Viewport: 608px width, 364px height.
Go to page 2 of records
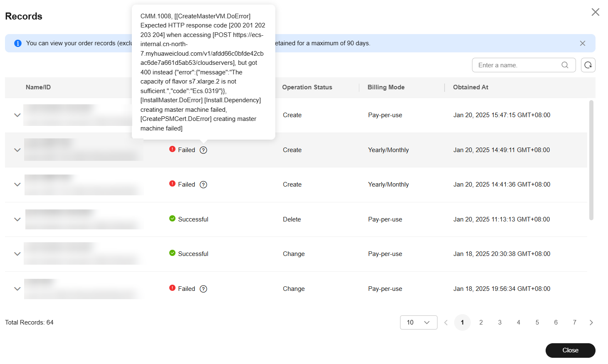tap(481, 322)
